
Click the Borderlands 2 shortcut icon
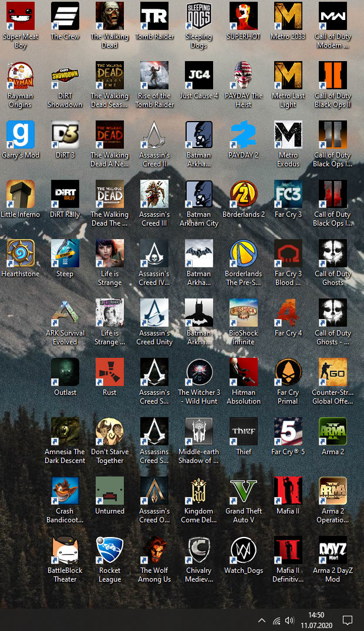point(244,194)
